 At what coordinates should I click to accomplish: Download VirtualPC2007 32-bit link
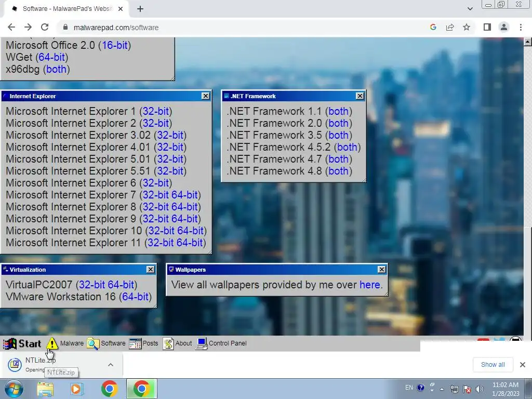click(92, 285)
